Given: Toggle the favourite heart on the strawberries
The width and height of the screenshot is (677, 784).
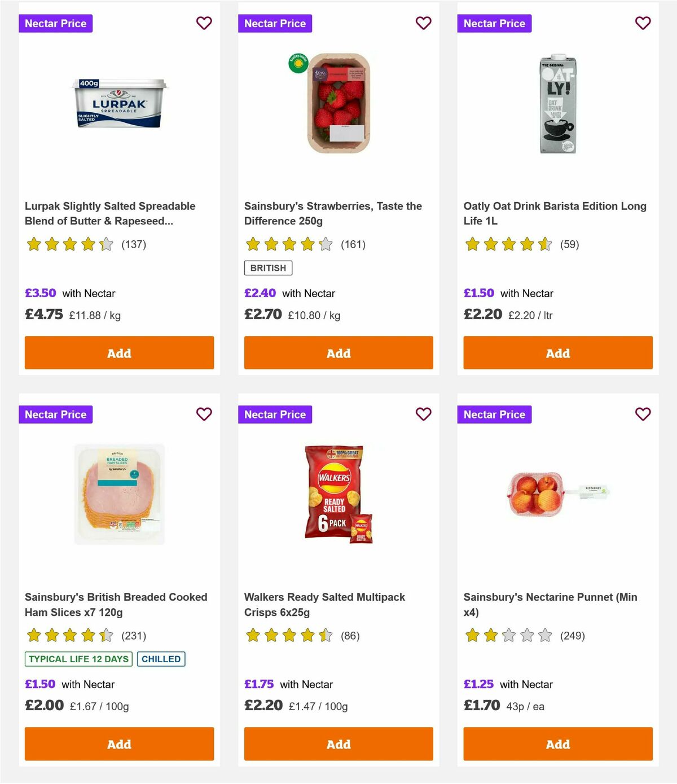Looking at the screenshot, I should (x=423, y=23).
